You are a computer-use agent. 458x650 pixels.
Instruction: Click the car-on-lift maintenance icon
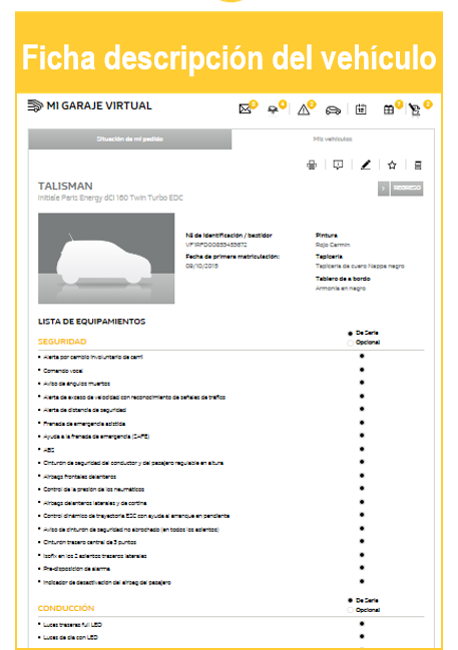point(273,110)
